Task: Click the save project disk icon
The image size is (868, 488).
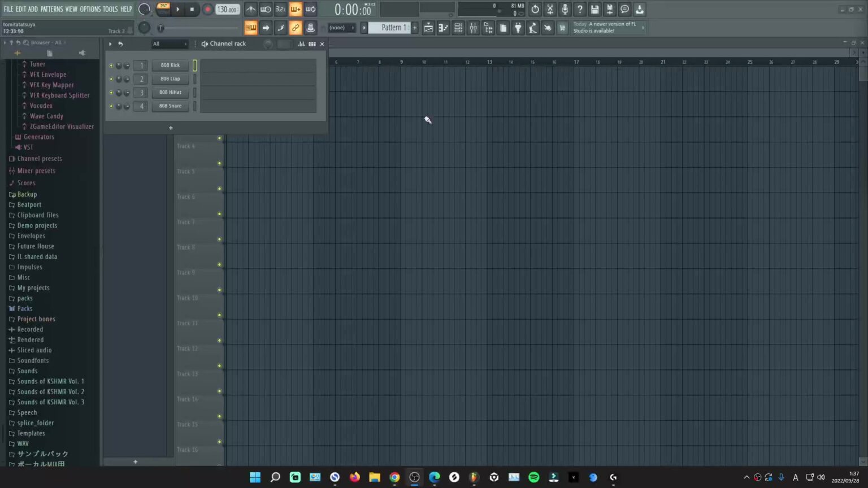Action: [594, 9]
